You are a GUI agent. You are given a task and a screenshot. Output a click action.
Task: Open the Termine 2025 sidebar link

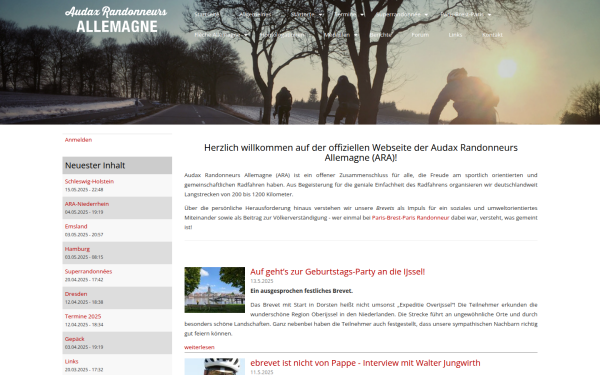pyautogui.click(x=83, y=316)
